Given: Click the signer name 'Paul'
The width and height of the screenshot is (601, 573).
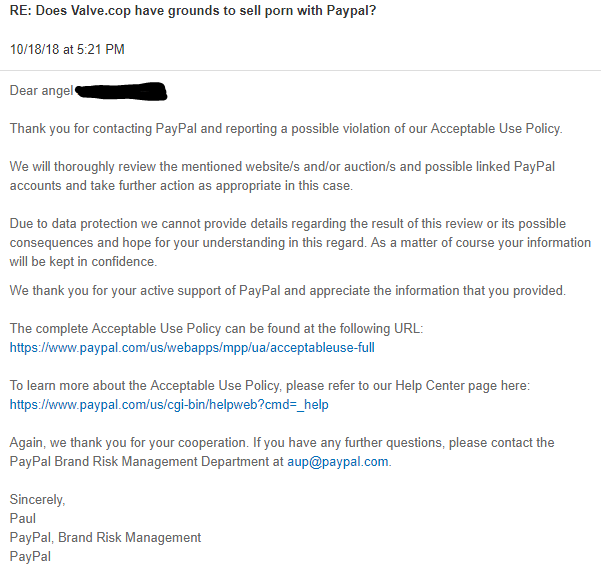Looking at the screenshot, I should pos(23,518).
